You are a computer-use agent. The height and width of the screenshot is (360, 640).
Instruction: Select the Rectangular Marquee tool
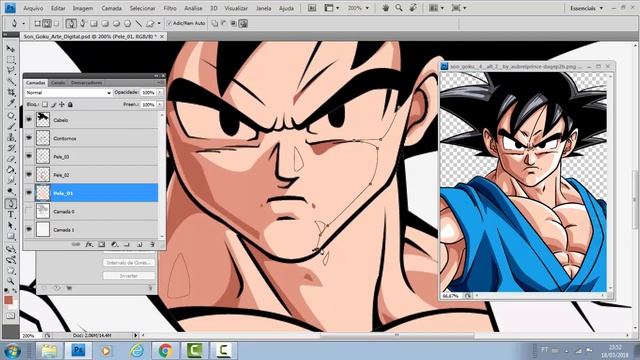(11, 60)
